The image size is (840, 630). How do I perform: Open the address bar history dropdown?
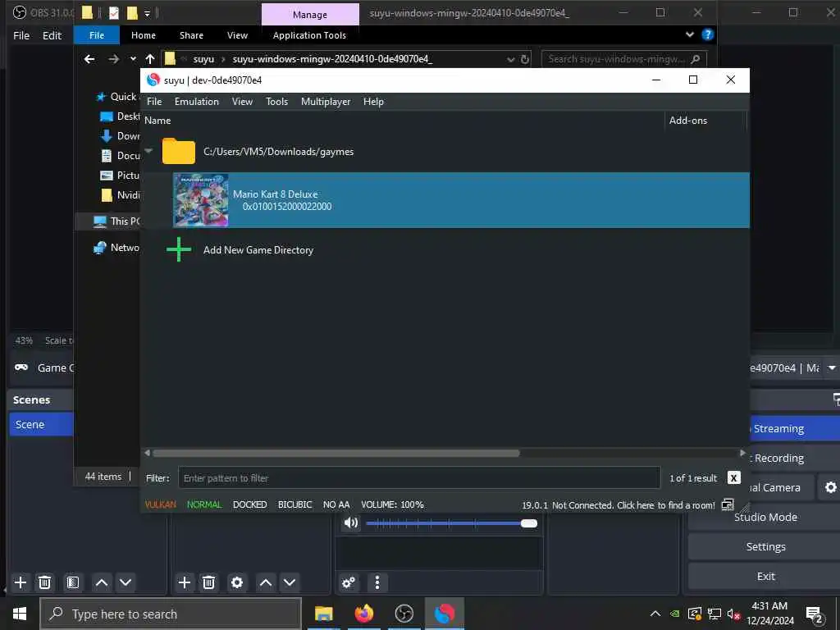click(510, 59)
